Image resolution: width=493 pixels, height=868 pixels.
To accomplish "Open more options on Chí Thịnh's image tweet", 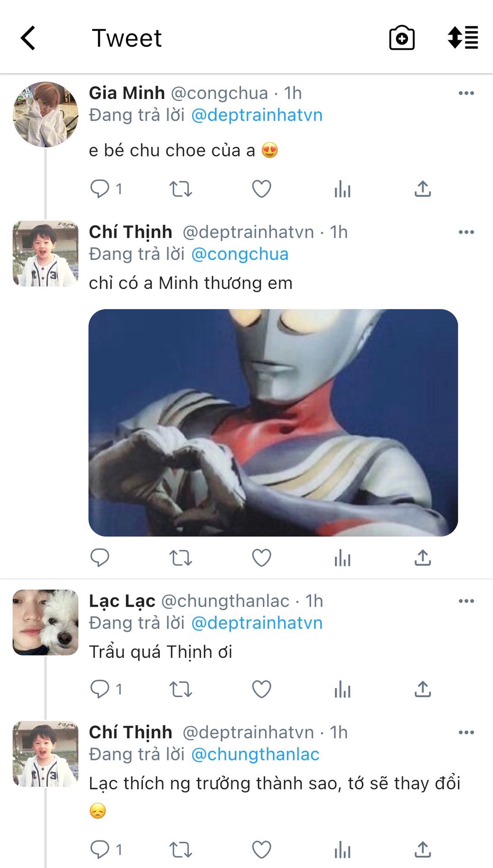I will tap(466, 232).
